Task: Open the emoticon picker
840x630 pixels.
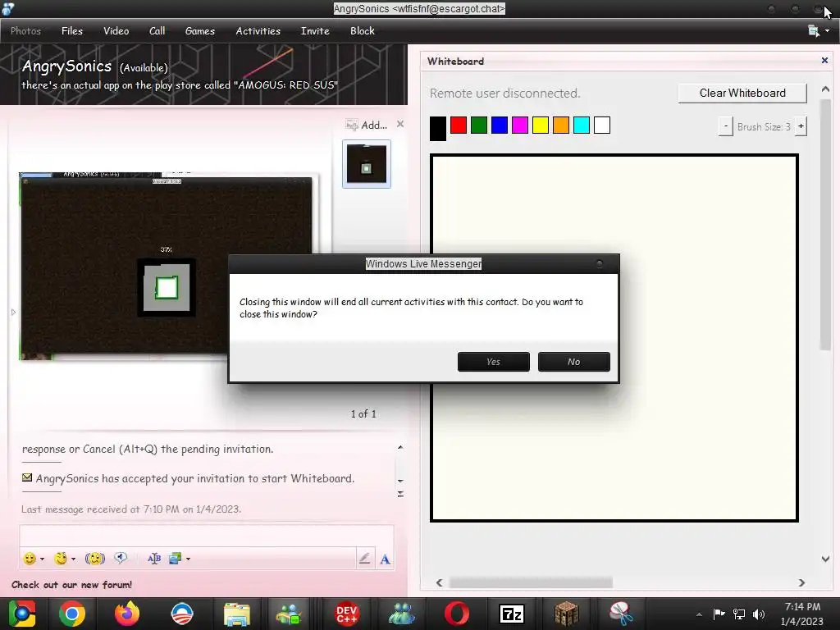Action: coord(30,559)
